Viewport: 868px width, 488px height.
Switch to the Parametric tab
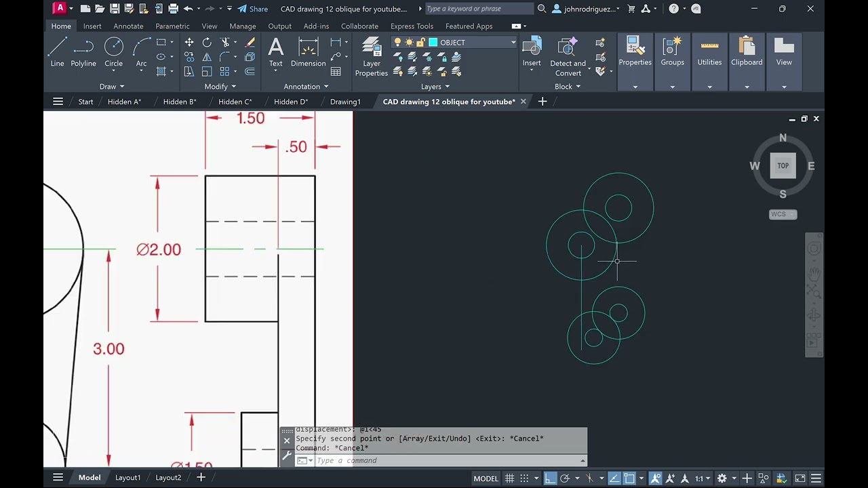[x=172, y=26]
